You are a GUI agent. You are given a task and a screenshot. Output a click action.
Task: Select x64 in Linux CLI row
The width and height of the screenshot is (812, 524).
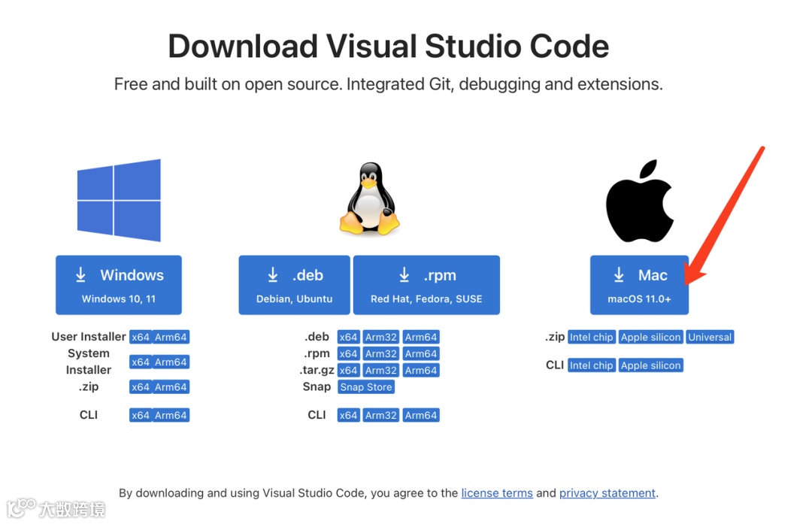(x=349, y=415)
